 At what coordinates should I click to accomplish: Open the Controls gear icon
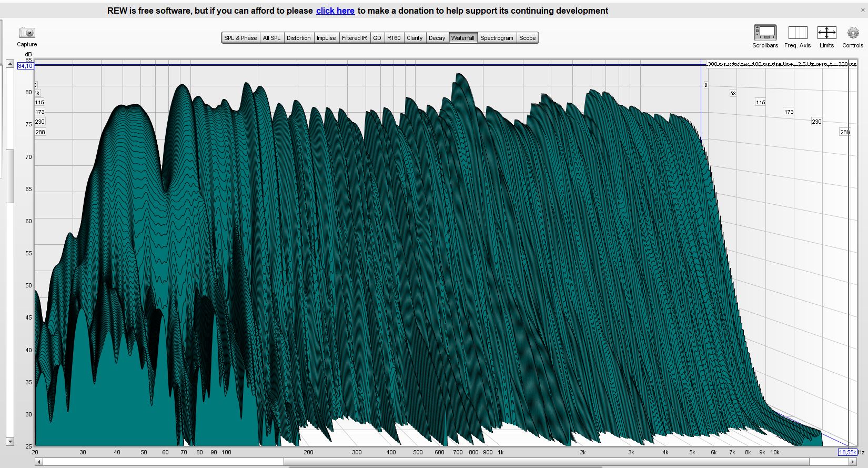[x=852, y=33]
